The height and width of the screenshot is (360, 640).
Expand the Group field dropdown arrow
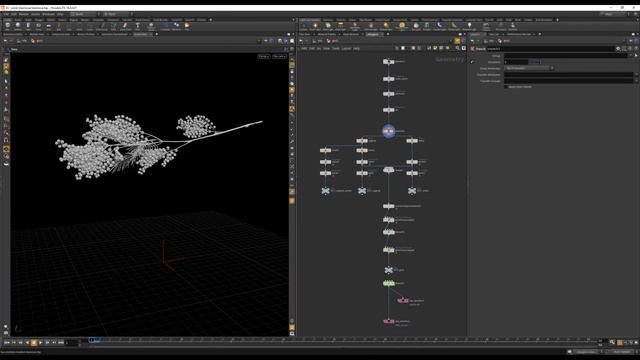coord(631,56)
